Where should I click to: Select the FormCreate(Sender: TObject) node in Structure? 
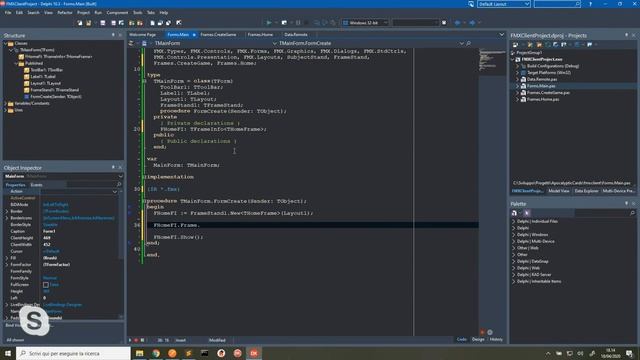[56, 97]
